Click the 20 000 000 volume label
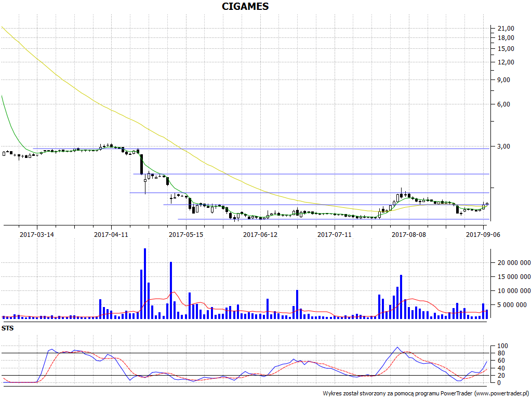Viewport: 532px width, 399px height. tap(514, 262)
